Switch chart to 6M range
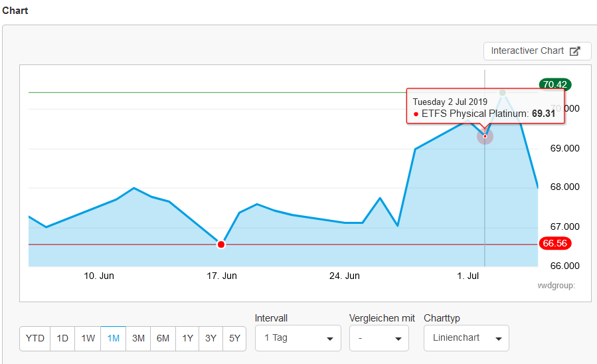Image resolution: width=597 pixels, height=364 pixels. pos(163,338)
